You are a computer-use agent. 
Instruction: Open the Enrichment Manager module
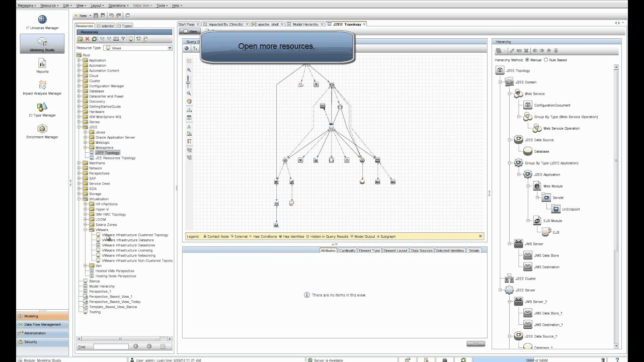coord(42,132)
